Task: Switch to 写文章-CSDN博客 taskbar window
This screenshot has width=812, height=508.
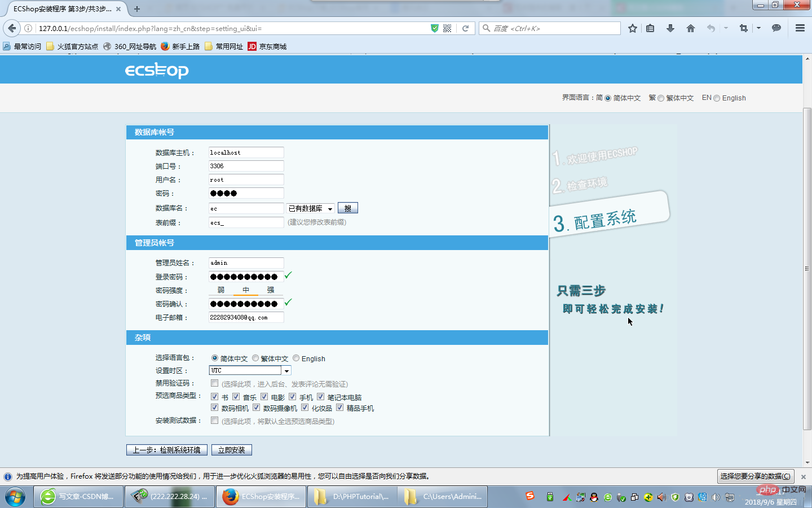Action: tap(78, 497)
